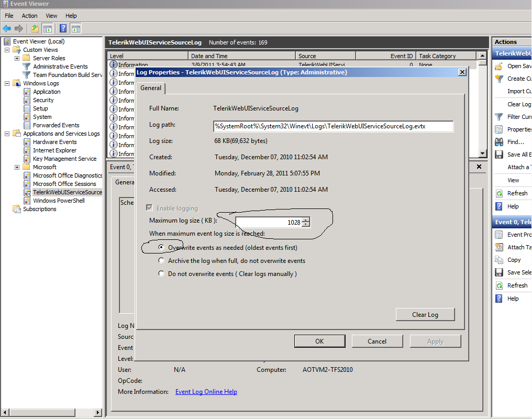
Task: Click the tree pane horizontal scroll right arrow
Action: 98,413
